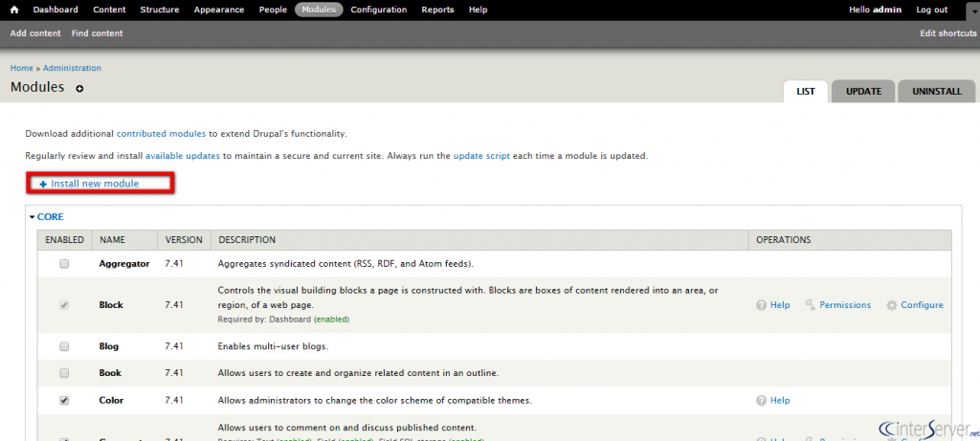Open the Content menu

(109, 10)
